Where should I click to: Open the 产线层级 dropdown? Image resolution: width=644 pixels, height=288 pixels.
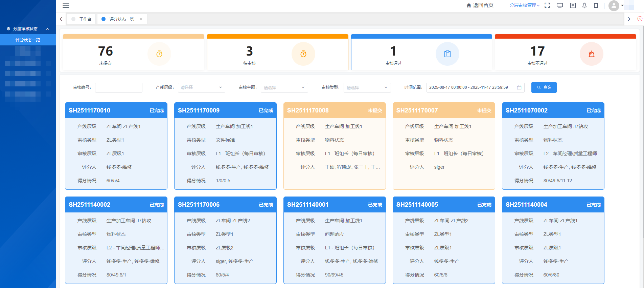click(x=201, y=87)
